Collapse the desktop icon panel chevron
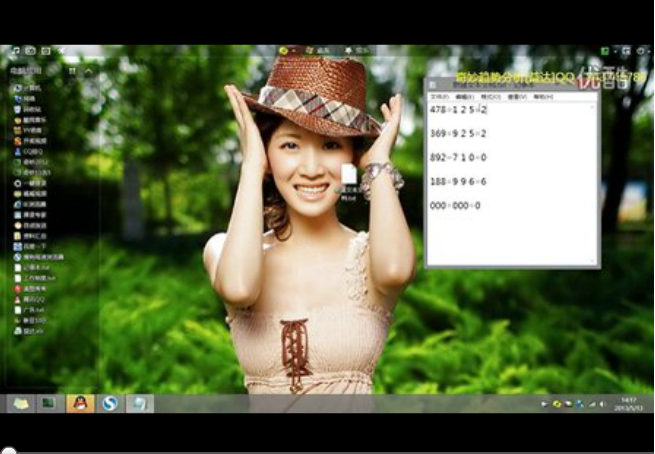This screenshot has width=655, height=454. [x=89, y=71]
